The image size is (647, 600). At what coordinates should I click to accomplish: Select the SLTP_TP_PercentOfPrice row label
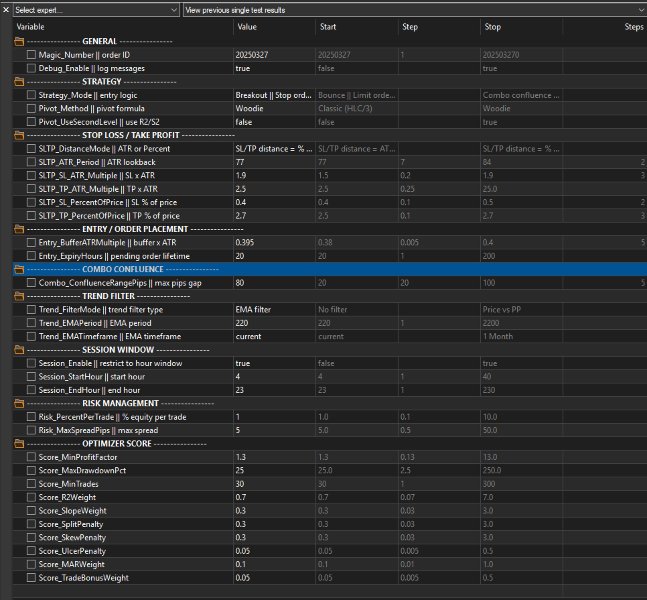tap(109, 216)
